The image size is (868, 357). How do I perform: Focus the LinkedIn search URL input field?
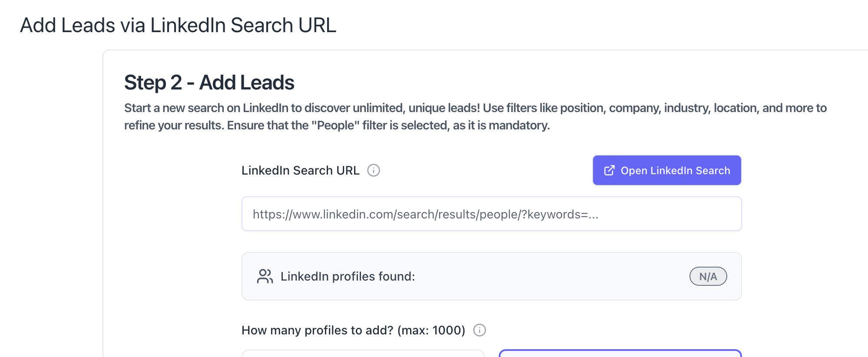pos(491,214)
